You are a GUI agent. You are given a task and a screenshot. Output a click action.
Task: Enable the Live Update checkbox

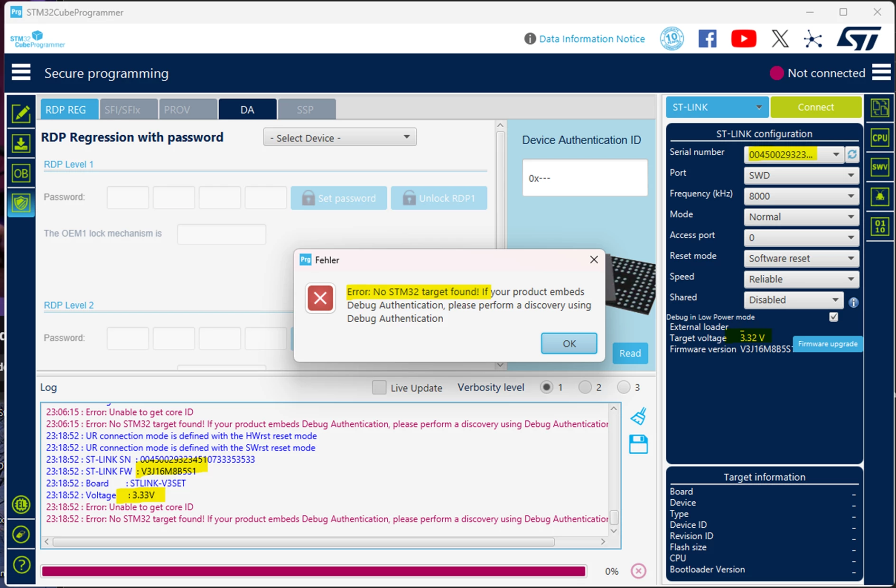(379, 388)
